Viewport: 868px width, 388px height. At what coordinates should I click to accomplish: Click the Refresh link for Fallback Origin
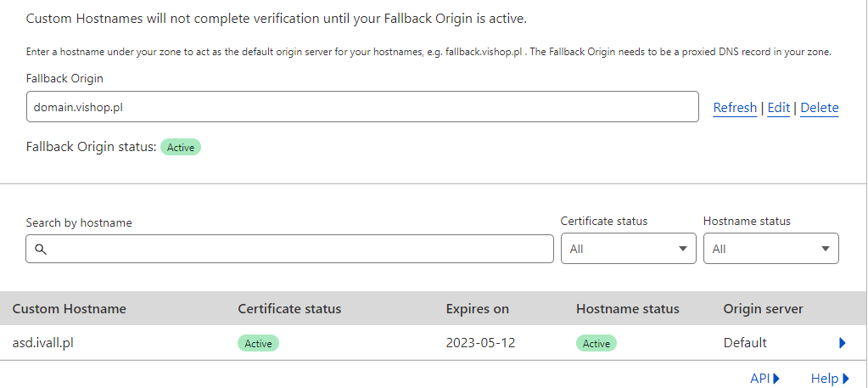click(x=735, y=108)
